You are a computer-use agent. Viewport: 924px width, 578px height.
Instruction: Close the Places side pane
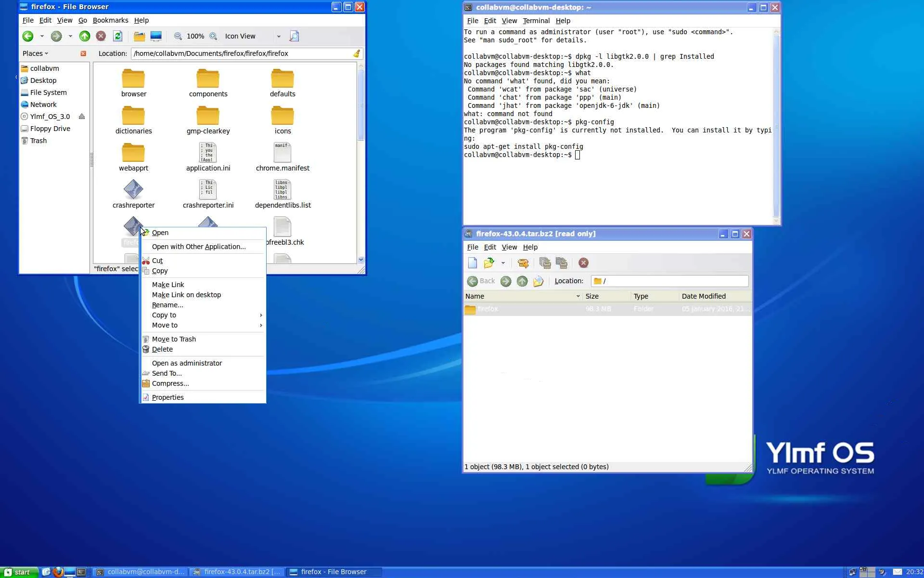pyautogui.click(x=83, y=53)
